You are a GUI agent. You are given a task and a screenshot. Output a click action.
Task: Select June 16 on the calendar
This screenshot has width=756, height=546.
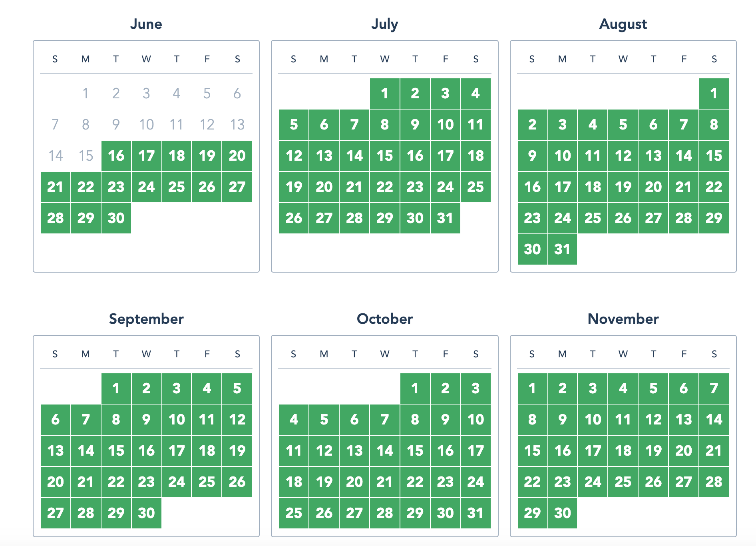(x=116, y=155)
